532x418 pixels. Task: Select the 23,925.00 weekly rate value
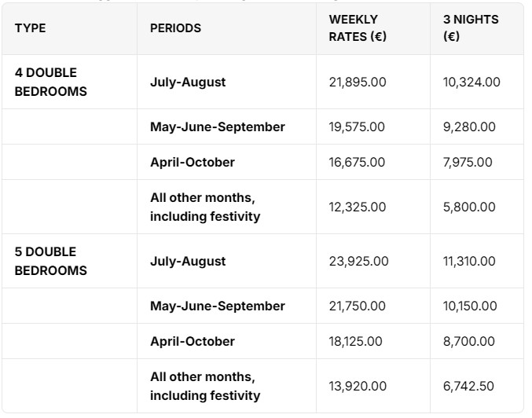tap(358, 261)
